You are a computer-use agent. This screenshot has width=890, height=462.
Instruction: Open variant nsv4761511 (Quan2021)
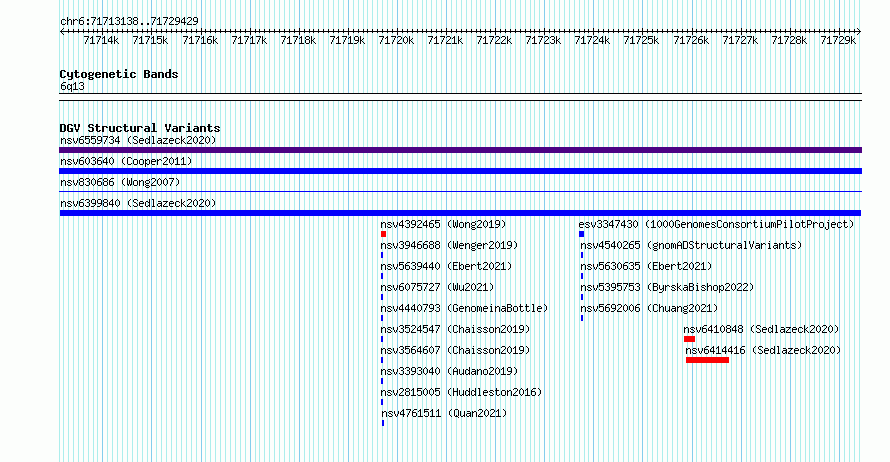(444, 413)
